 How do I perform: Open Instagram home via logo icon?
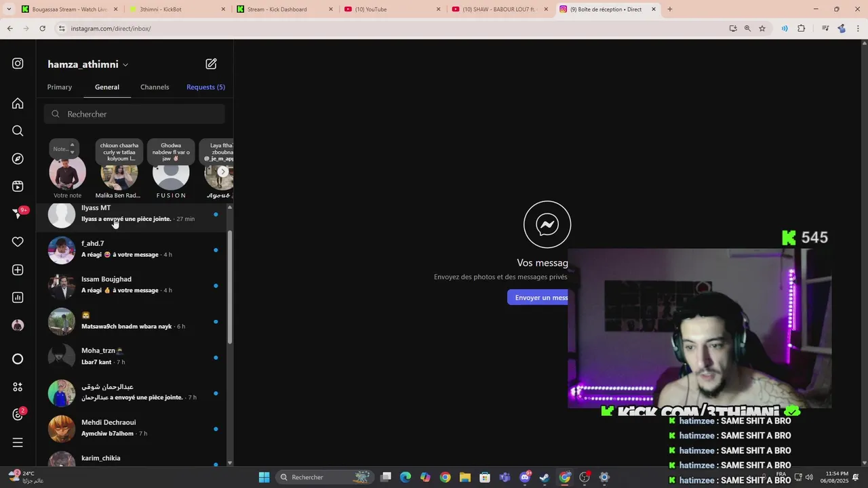click(x=18, y=63)
